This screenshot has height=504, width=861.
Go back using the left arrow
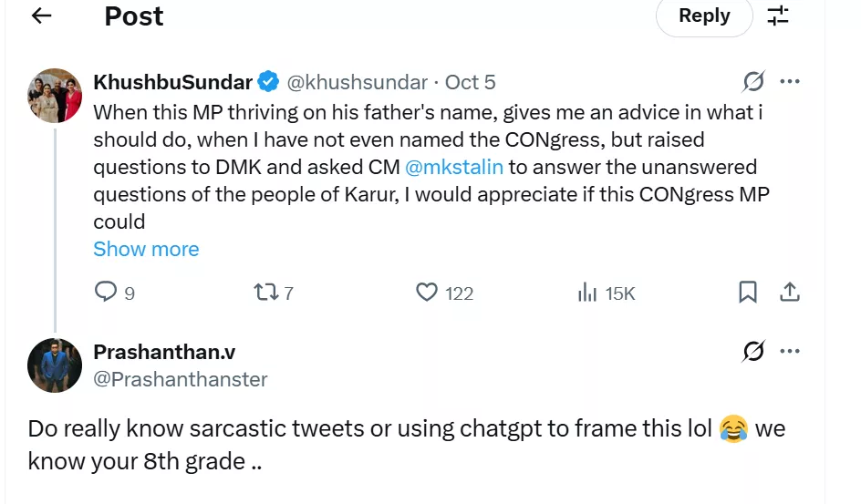(x=41, y=15)
